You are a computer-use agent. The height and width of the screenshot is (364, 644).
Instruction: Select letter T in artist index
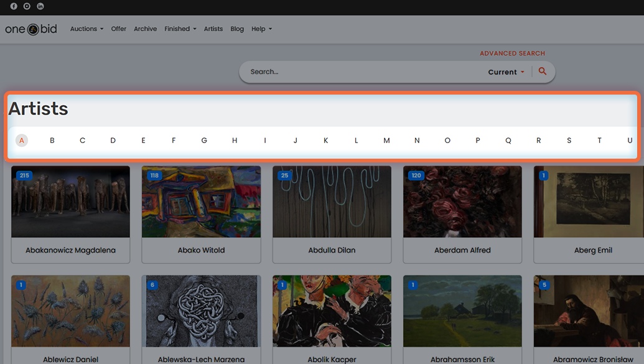coord(599,141)
